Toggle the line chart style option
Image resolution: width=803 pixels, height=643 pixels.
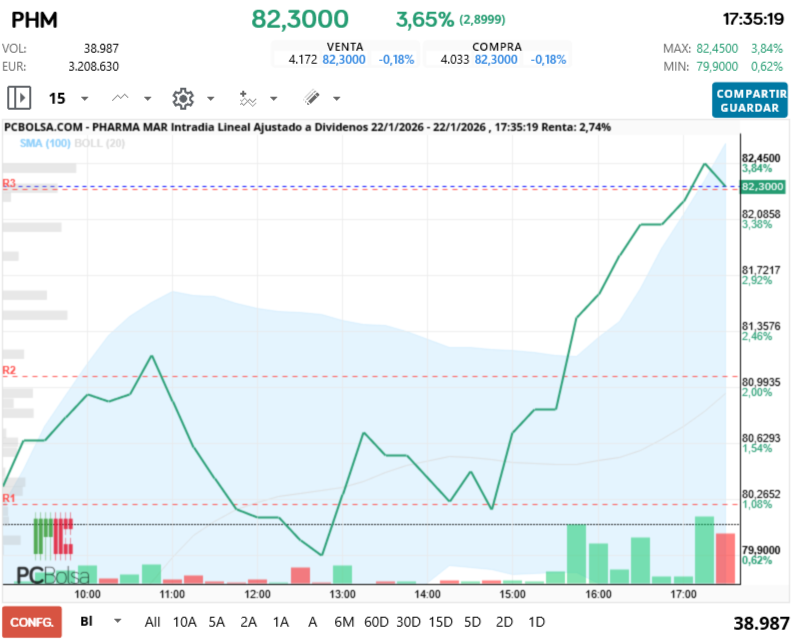(x=120, y=97)
